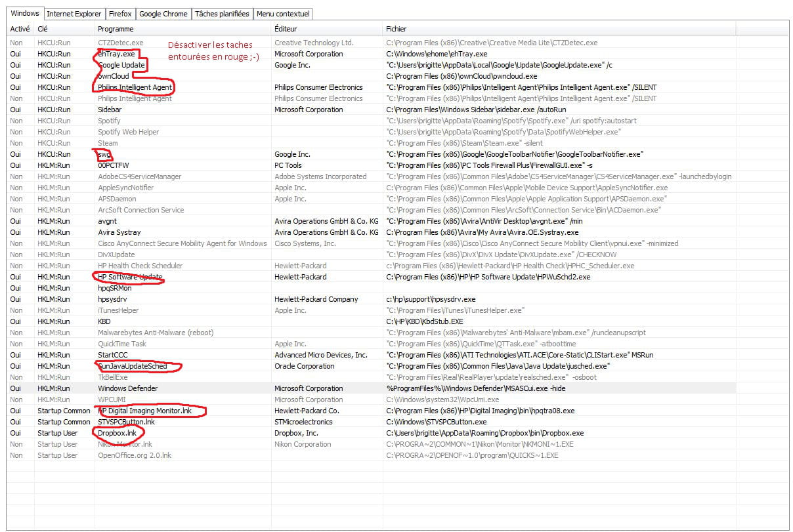Click the Nikon Corporation publisher cell
The width and height of the screenshot is (793, 532).
tap(303, 444)
